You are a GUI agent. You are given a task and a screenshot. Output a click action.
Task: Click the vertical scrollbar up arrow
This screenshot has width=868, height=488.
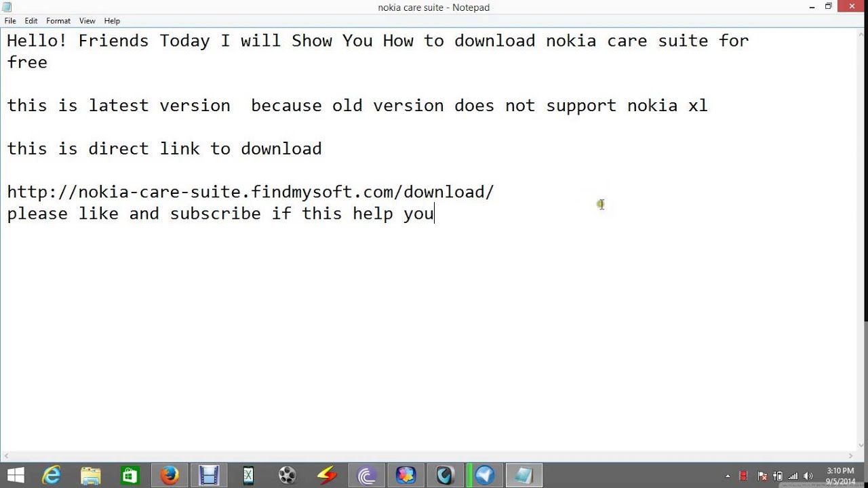pyautogui.click(x=863, y=34)
